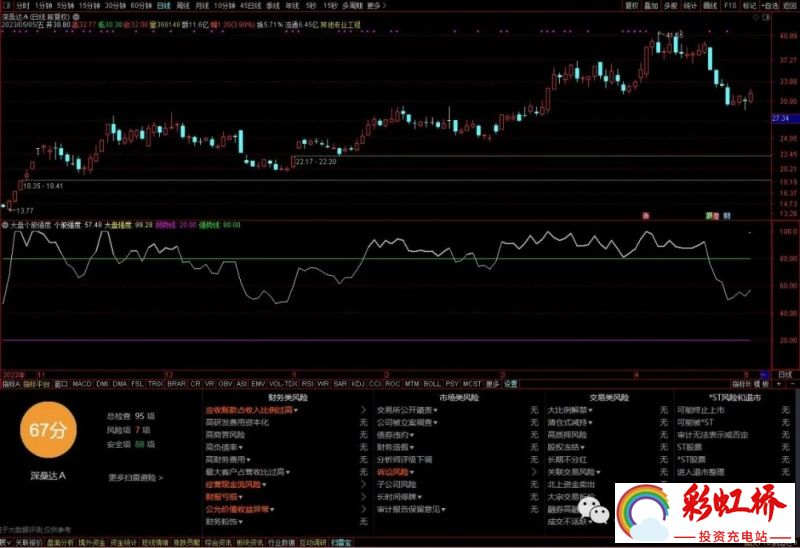This screenshot has width=800, height=548.
Task: Select the MACD indicator
Action: 82,384
